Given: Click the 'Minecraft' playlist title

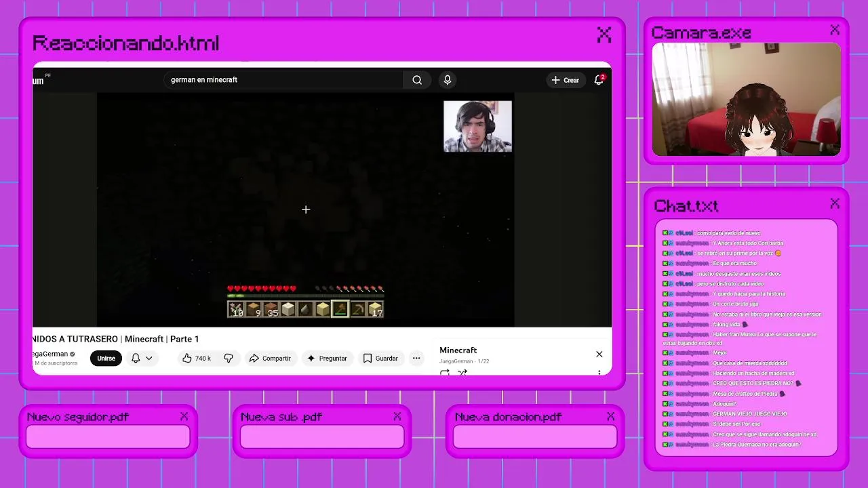Looking at the screenshot, I should (x=458, y=350).
